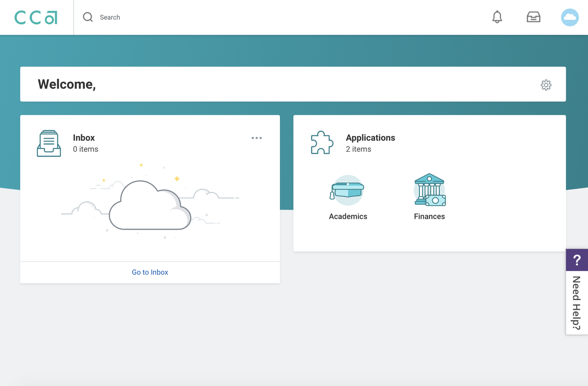
Task: Open the Need Help question mark panel
Action: tap(577, 259)
